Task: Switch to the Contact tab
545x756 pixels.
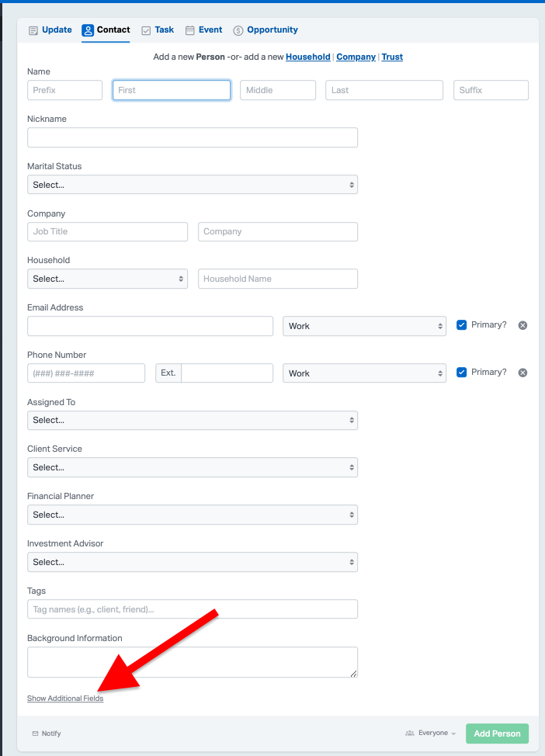Action: coord(106,30)
